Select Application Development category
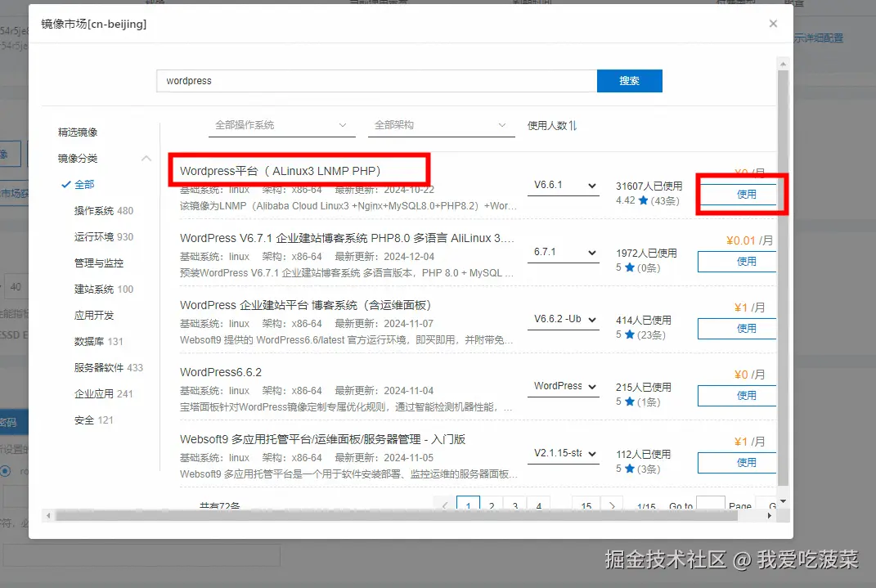The image size is (876, 588). [94, 316]
